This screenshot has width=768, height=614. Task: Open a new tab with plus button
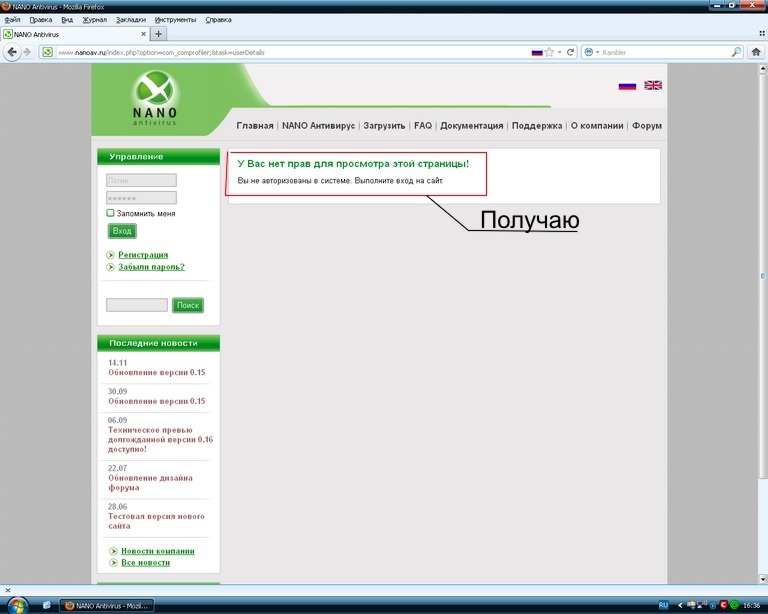[159, 34]
